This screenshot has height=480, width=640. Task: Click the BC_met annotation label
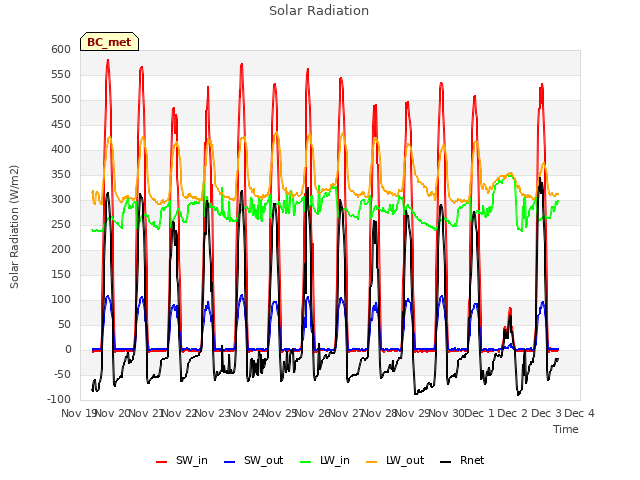(x=109, y=42)
